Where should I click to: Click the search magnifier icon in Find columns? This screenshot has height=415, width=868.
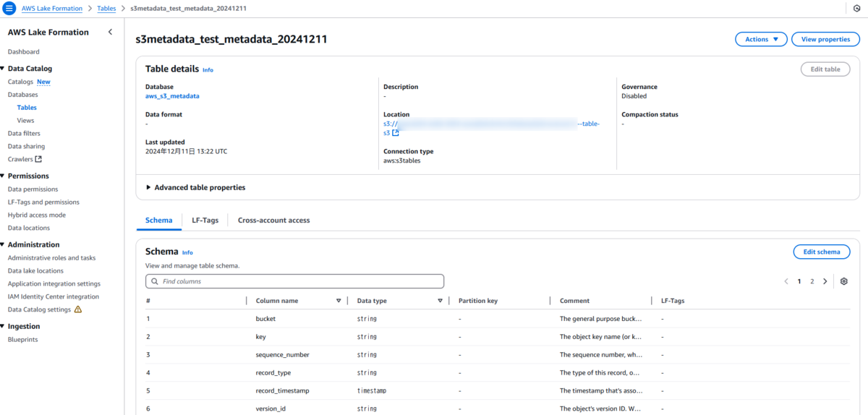point(154,281)
